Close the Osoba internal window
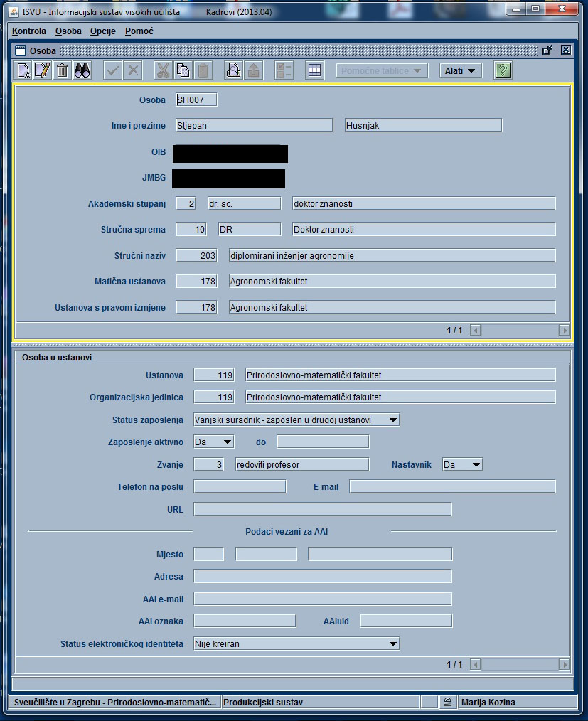 pos(566,50)
